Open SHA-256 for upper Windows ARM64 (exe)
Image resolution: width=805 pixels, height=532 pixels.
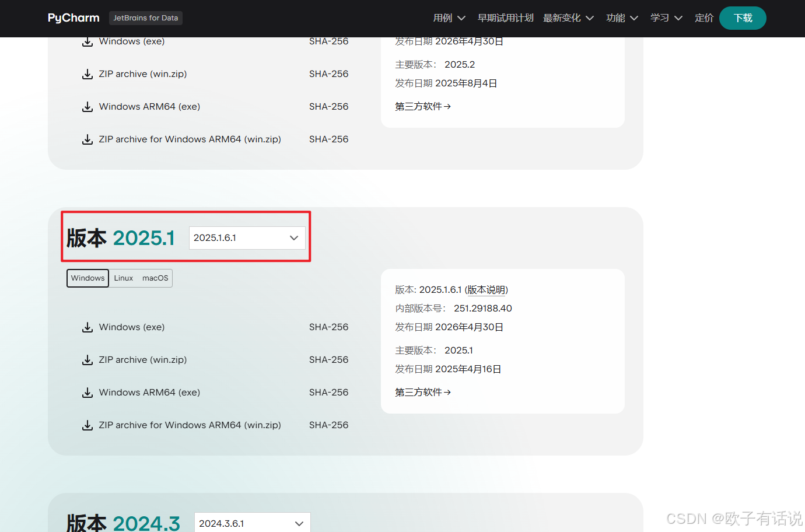(x=329, y=107)
